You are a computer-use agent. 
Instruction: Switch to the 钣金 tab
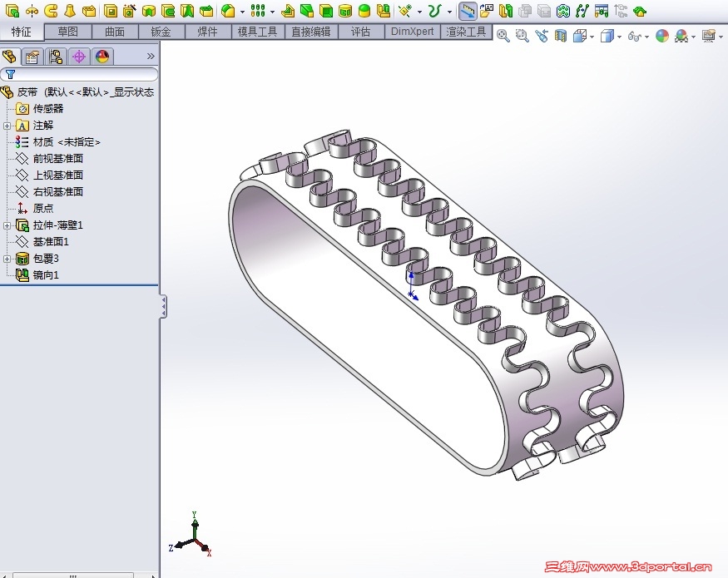coord(161,32)
